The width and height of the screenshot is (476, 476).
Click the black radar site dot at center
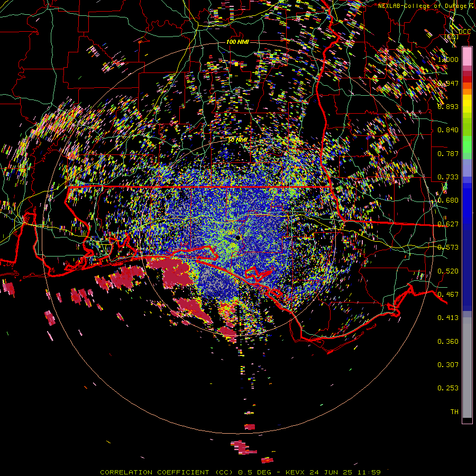pyautogui.click(x=237, y=237)
